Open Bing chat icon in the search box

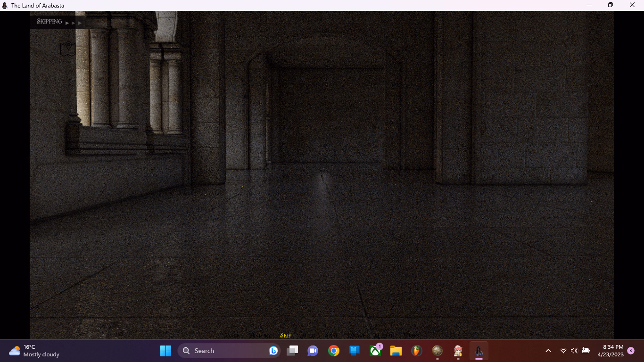[x=273, y=351]
